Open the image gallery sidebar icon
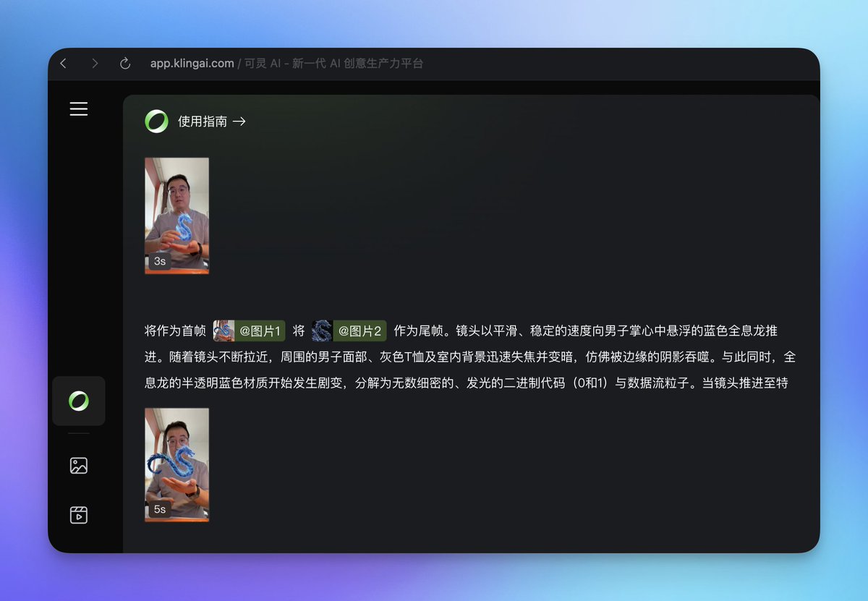 pyautogui.click(x=79, y=465)
